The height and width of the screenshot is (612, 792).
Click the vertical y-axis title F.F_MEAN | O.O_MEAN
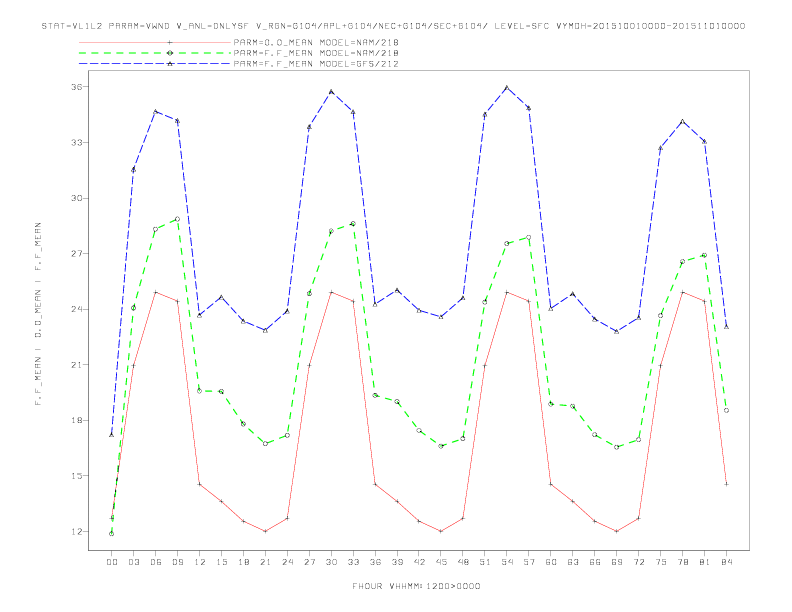[38, 314]
